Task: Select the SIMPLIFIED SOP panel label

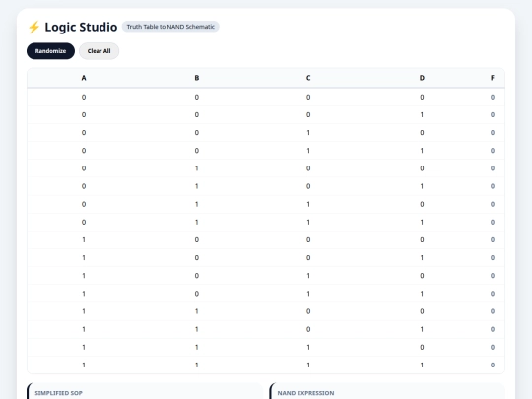Action: coord(58,393)
